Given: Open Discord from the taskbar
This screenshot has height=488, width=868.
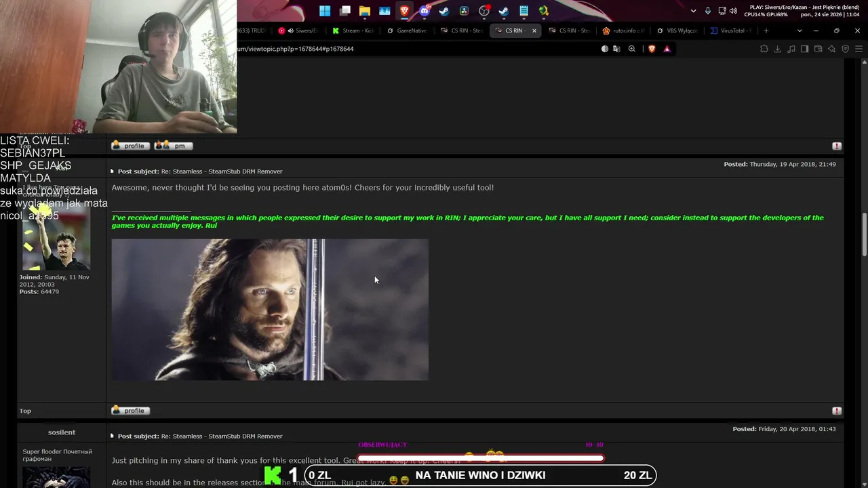Looking at the screenshot, I should point(425,11).
